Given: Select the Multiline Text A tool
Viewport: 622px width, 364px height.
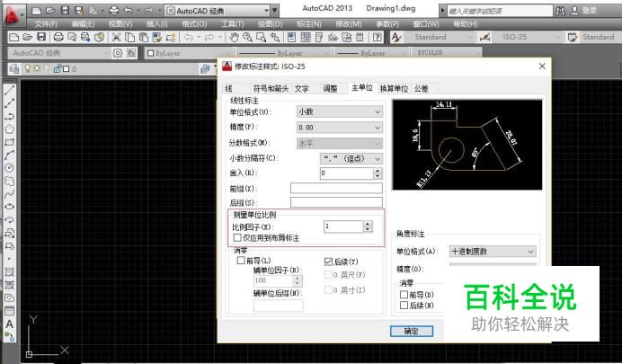Looking at the screenshot, I should 9,324.
